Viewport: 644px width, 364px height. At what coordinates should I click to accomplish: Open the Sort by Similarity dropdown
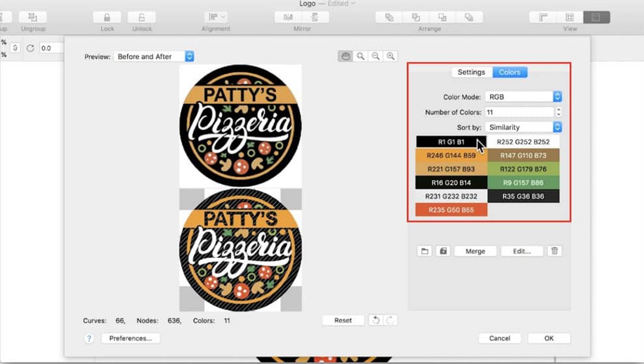(523, 127)
